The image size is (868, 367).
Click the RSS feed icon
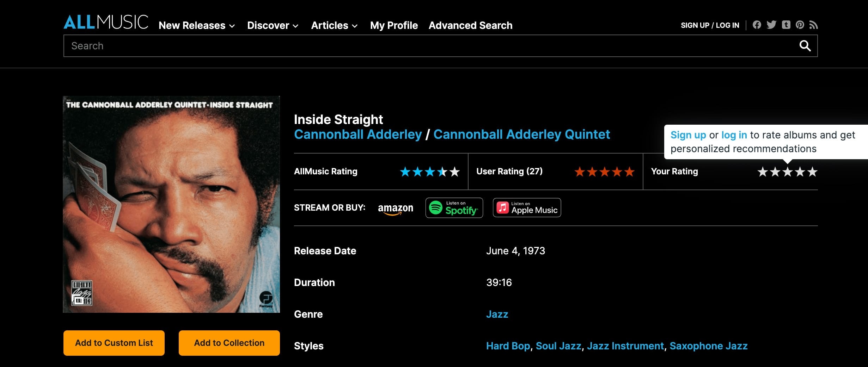(x=814, y=25)
